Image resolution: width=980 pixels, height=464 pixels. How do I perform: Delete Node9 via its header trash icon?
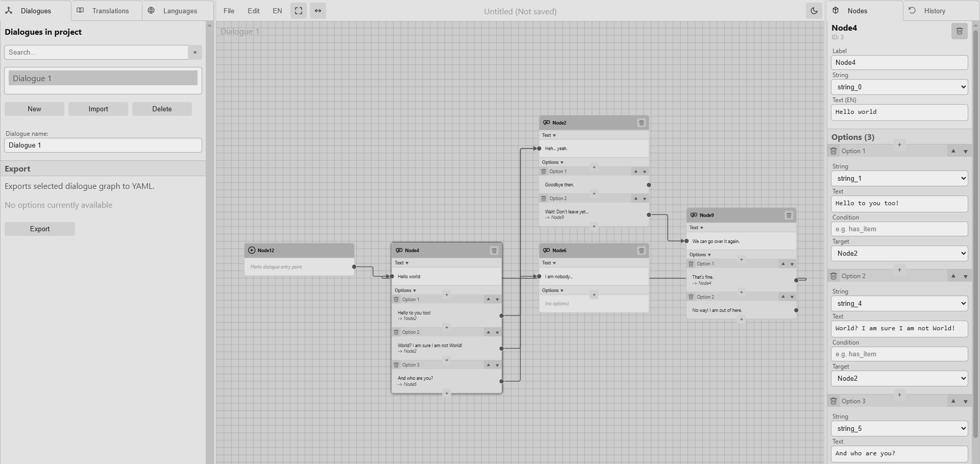click(x=789, y=215)
